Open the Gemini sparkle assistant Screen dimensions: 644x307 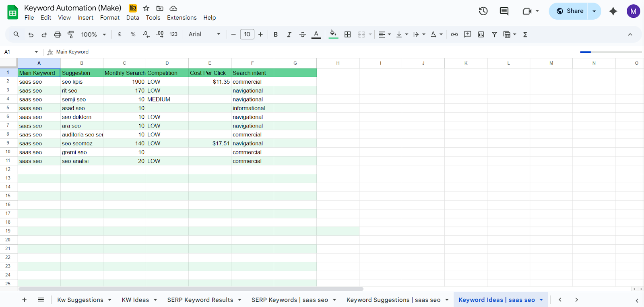click(x=613, y=11)
